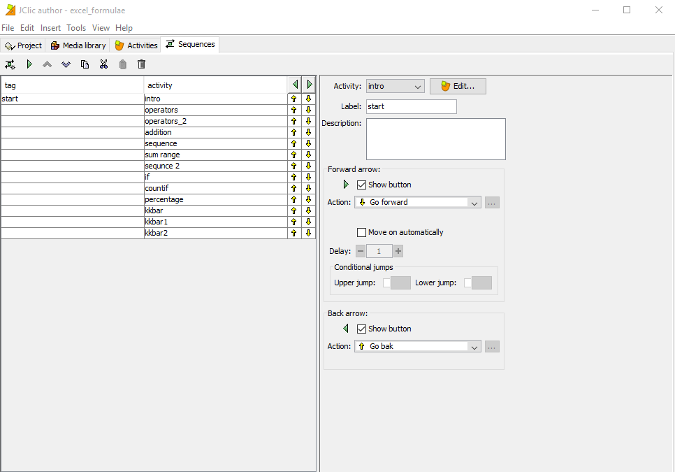Screen dimensions: 675x472
Task: Click the green play test activity icon
Action: pos(29,64)
